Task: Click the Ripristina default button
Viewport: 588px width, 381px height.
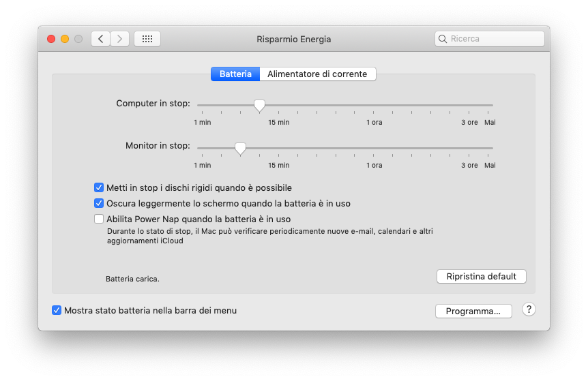Action: point(481,277)
